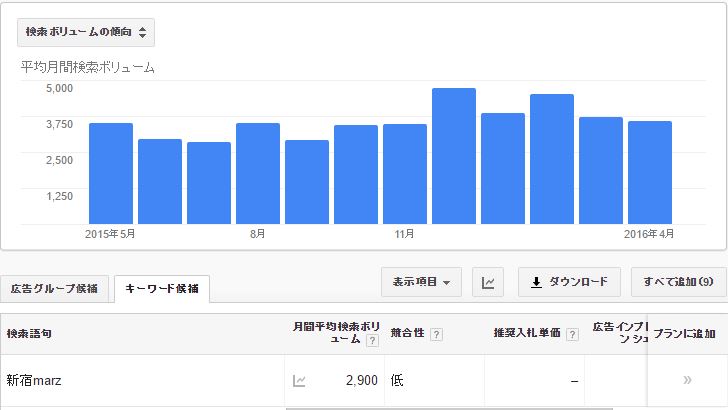The image size is (728, 410).
Task: Click the 低 competition value
Action: [x=397, y=381]
